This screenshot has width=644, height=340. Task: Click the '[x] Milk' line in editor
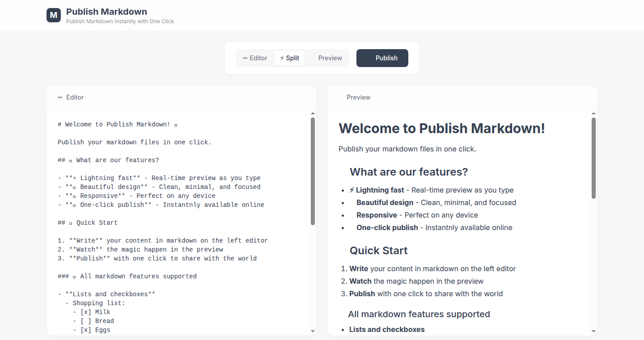tap(92, 312)
